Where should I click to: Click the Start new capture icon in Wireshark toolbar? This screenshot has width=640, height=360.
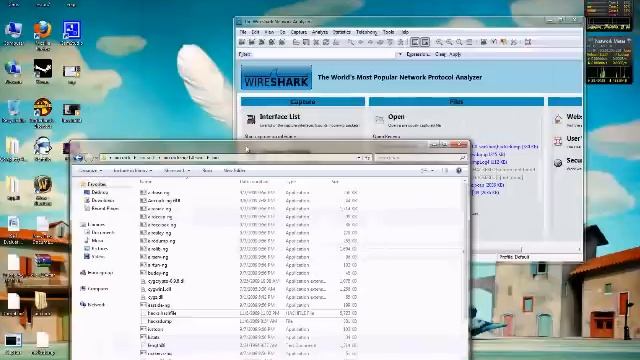(262, 42)
